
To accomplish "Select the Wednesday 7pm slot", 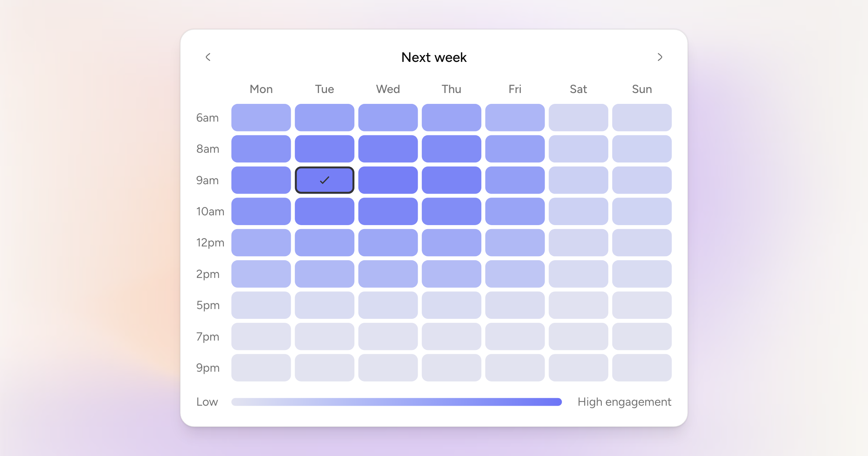I will pyautogui.click(x=388, y=337).
